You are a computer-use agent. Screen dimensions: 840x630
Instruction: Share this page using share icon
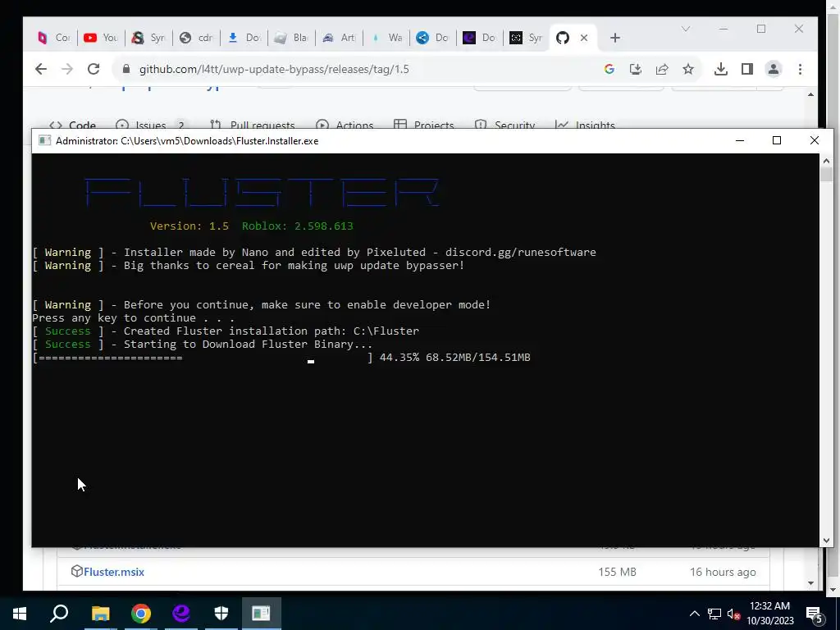662,69
